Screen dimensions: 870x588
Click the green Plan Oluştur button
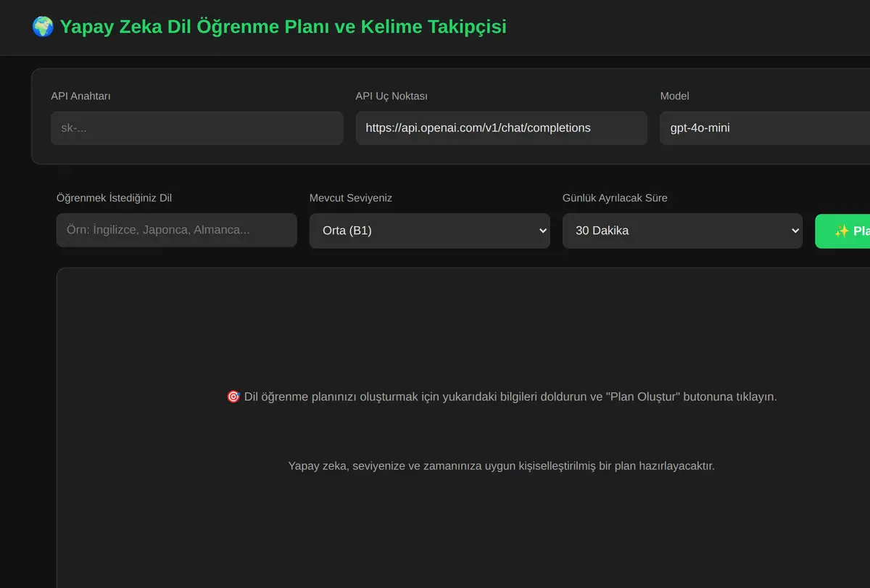[842, 231]
